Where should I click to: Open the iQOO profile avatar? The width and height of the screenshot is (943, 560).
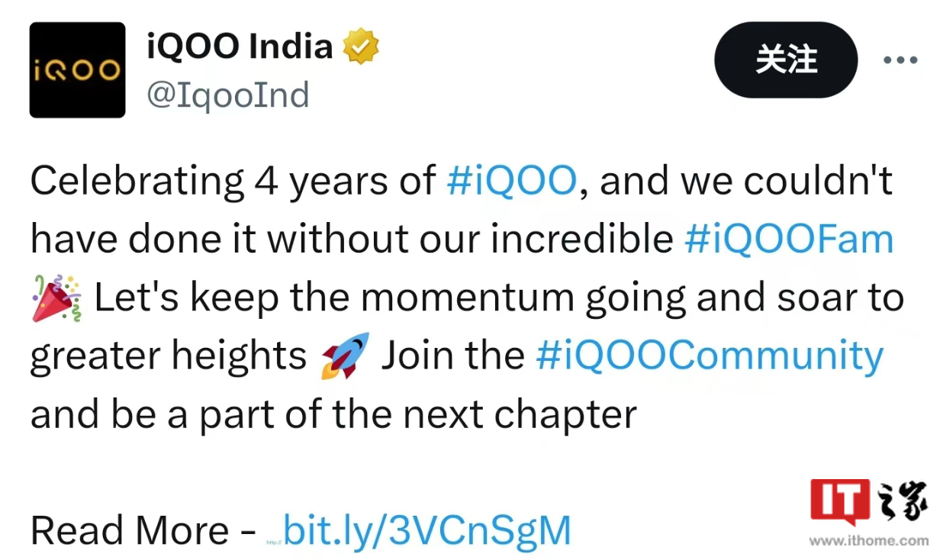pyautogui.click(x=77, y=70)
